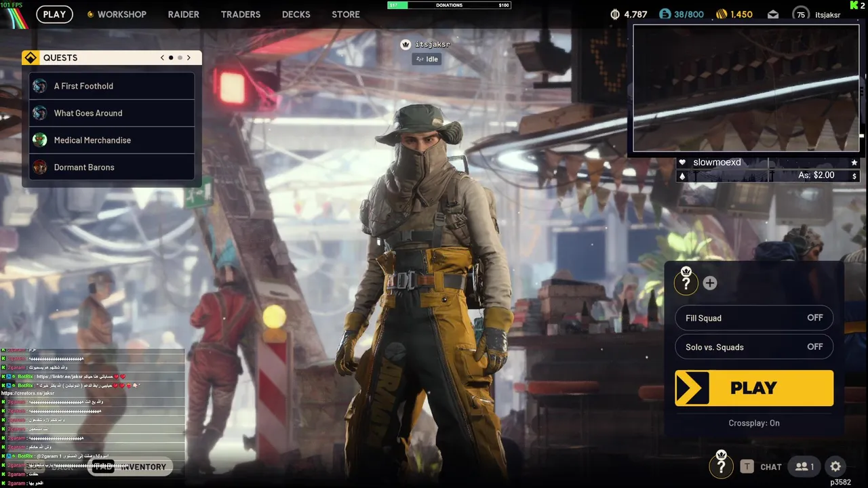868x488 pixels.
Task: Open the friends list showing 1
Action: [x=805, y=466]
